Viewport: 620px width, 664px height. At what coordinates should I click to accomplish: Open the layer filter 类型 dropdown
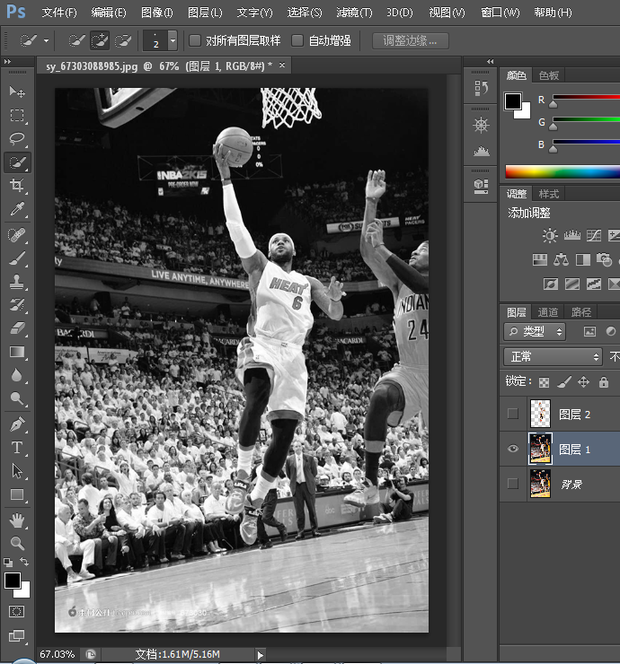534,332
